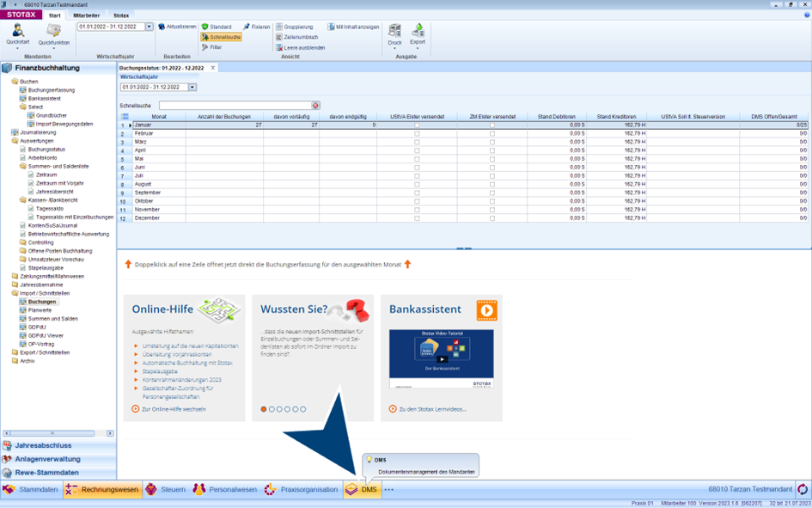Image resolution: width=812 pixels, height=508 pixels.
Task: Check ZM Elster versendet for Februar
Action: 492,135
